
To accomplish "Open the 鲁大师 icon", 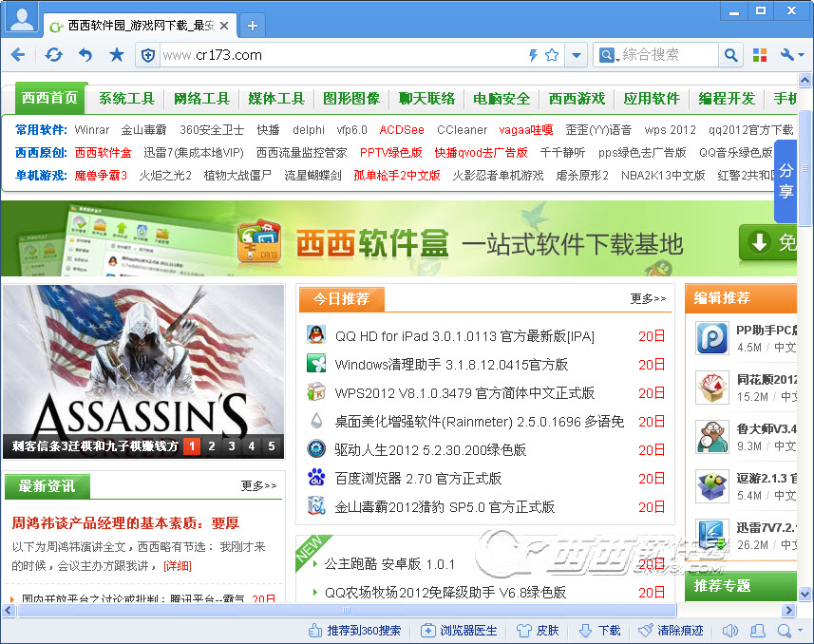I will coord(712,437).
